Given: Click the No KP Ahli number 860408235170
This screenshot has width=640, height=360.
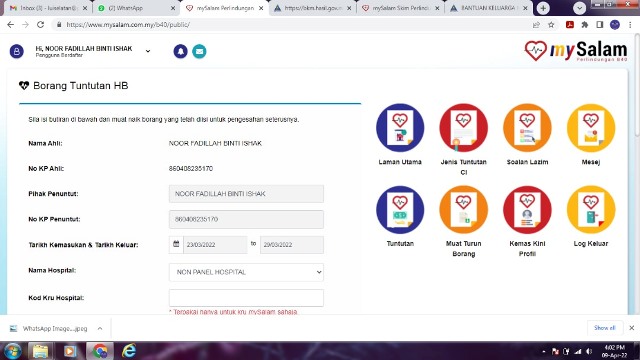Looking at the screenshot, I should [x=191, y=169].
